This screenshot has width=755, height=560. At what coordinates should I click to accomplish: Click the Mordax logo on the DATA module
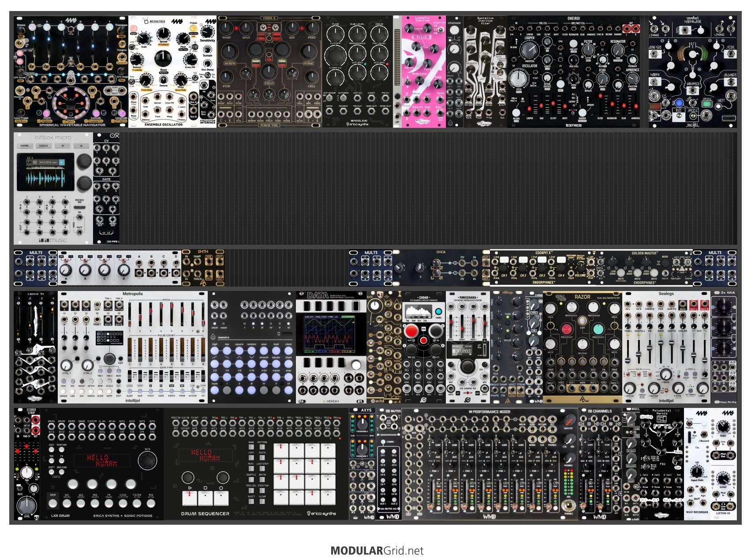pos(331,401)
